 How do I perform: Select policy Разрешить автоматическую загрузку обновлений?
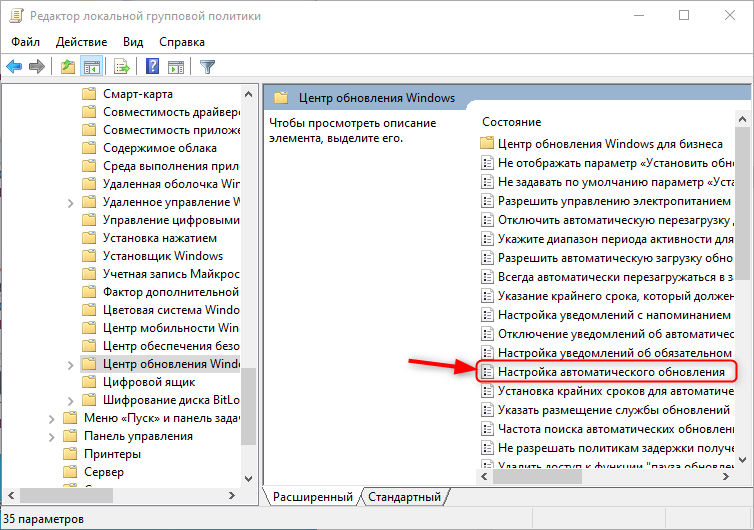pos(607,258)
